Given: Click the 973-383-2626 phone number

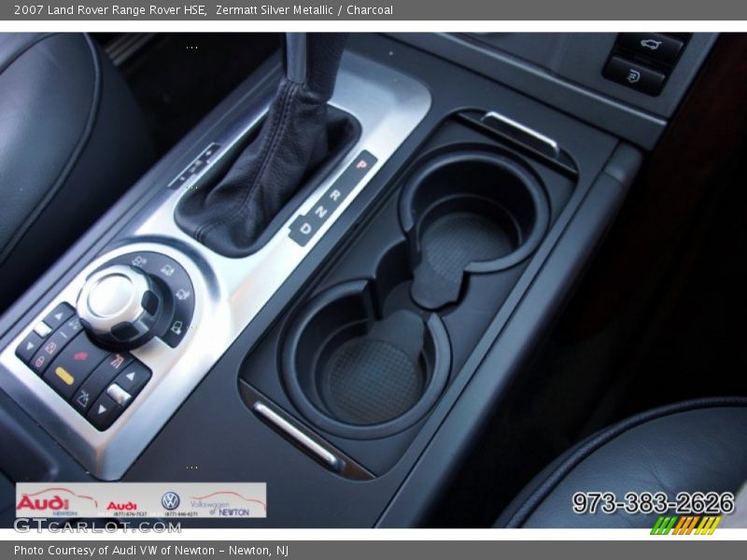Looking at the screenshot, I should coord(653,503).
